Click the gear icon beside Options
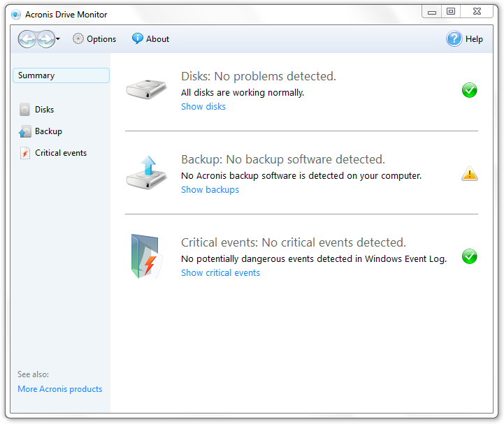The width and height of the screenshot is (504, 424). point(78,39)
